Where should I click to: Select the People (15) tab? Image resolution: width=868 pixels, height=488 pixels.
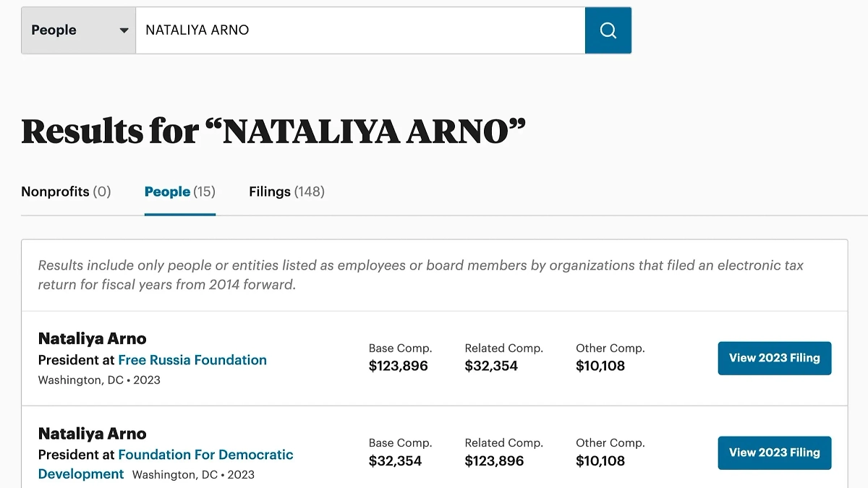click(x=179, y=192)
